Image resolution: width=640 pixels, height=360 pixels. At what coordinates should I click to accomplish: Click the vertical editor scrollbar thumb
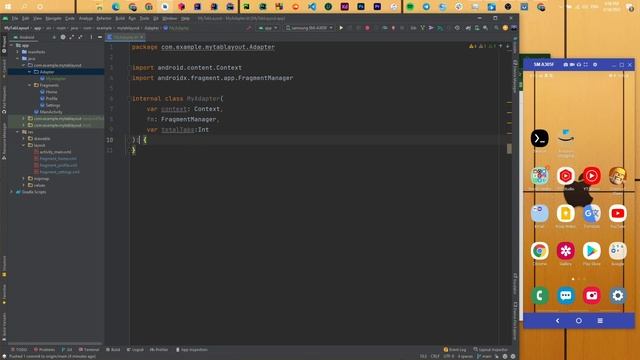coord(509,149)
